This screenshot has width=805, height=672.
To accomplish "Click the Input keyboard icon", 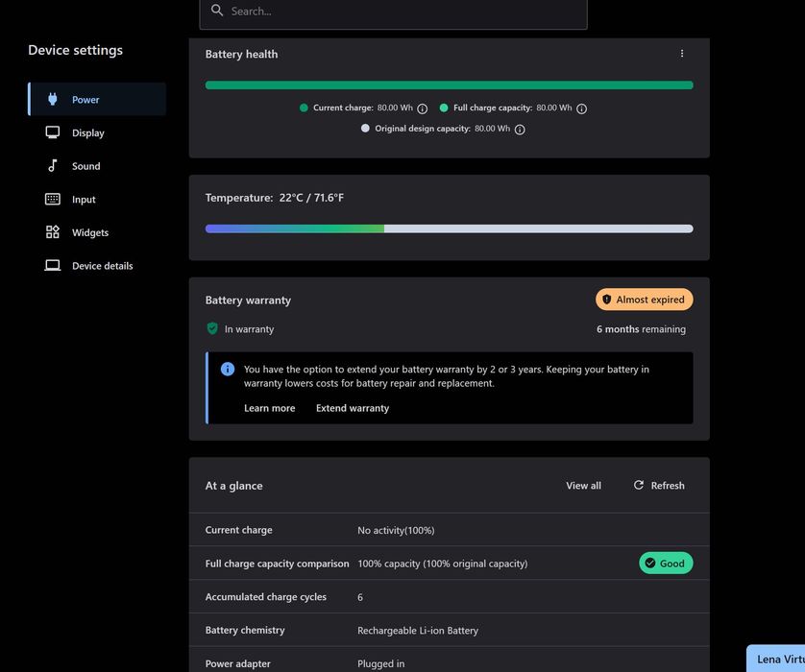I will click(53, 199).
